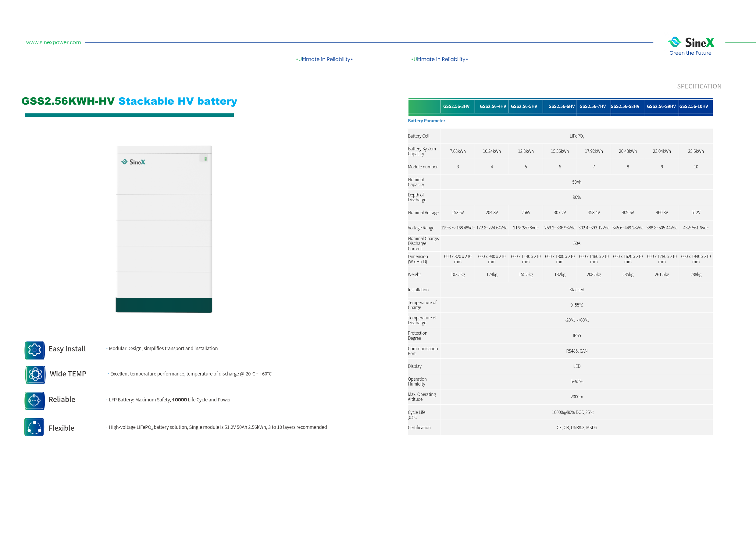Click the 600 x 1940 x 210 mm dimension cell
Screen dimensions: 756x535
[x=696, y=259]
